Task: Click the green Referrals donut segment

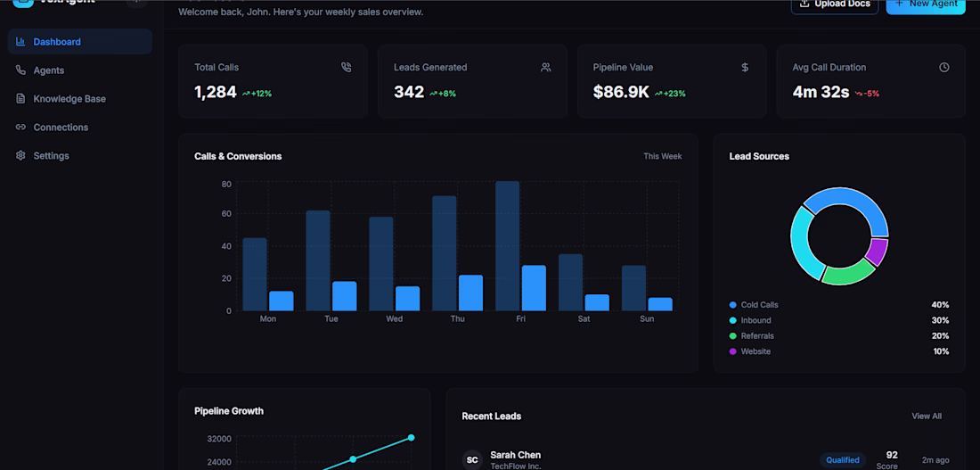Action: tap(848, 272)
